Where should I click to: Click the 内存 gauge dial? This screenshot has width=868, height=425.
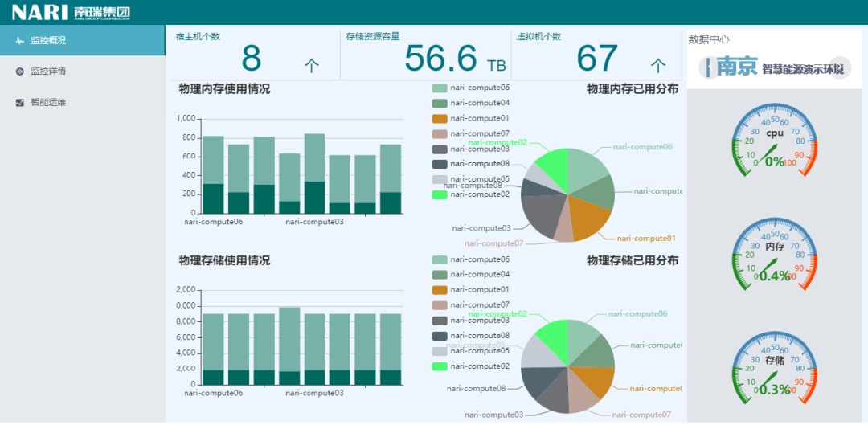tap(775, 254)
